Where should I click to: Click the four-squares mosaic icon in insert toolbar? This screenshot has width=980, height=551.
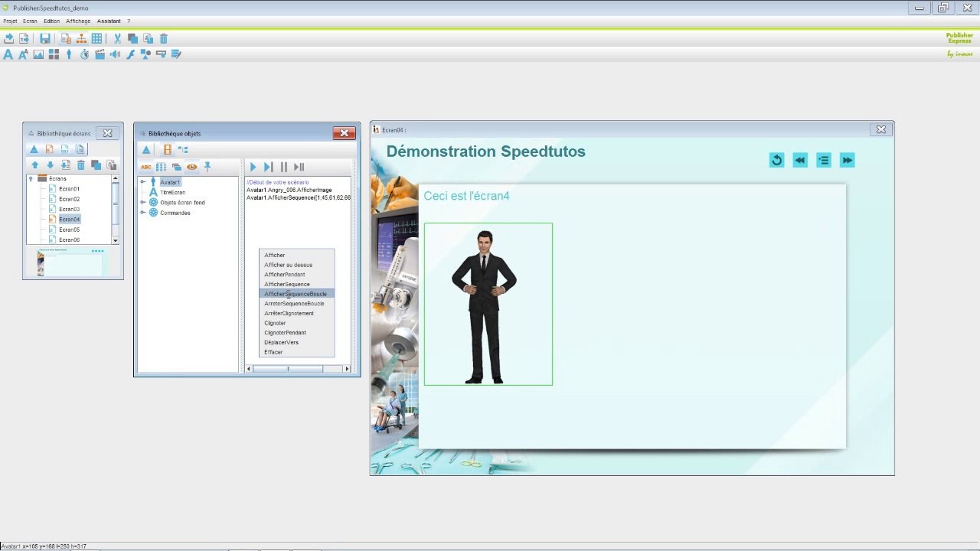click(54, 54)
